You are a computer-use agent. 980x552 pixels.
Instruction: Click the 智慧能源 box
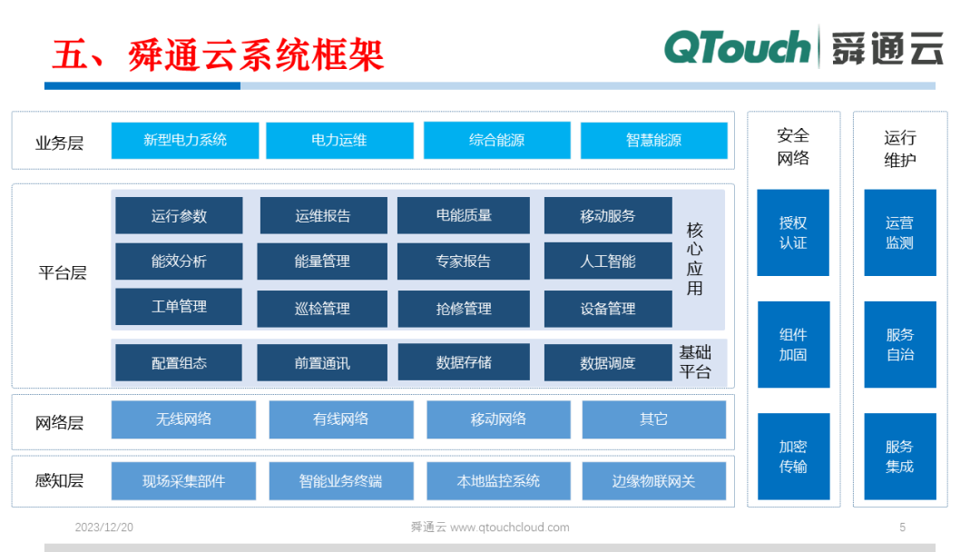point(653,140)
